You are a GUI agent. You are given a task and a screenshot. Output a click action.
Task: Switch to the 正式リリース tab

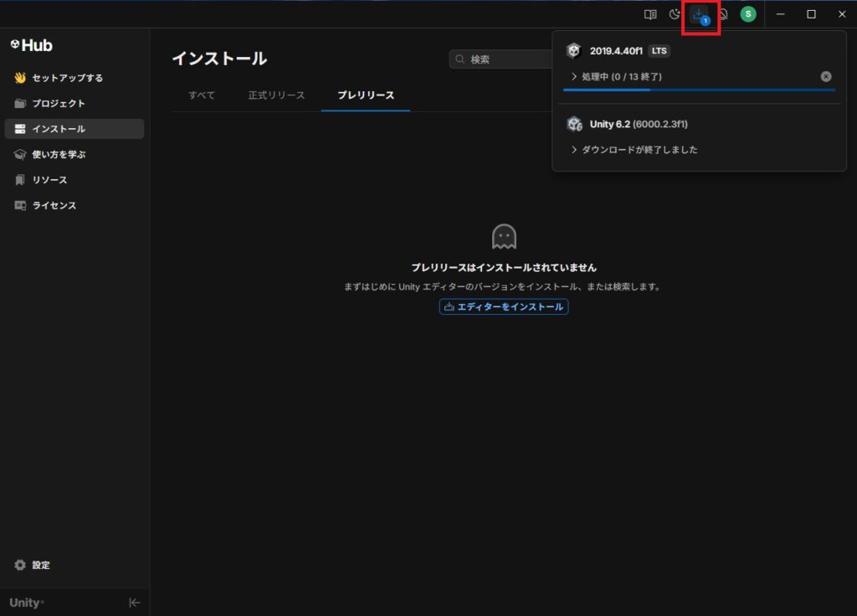[276, 95]
